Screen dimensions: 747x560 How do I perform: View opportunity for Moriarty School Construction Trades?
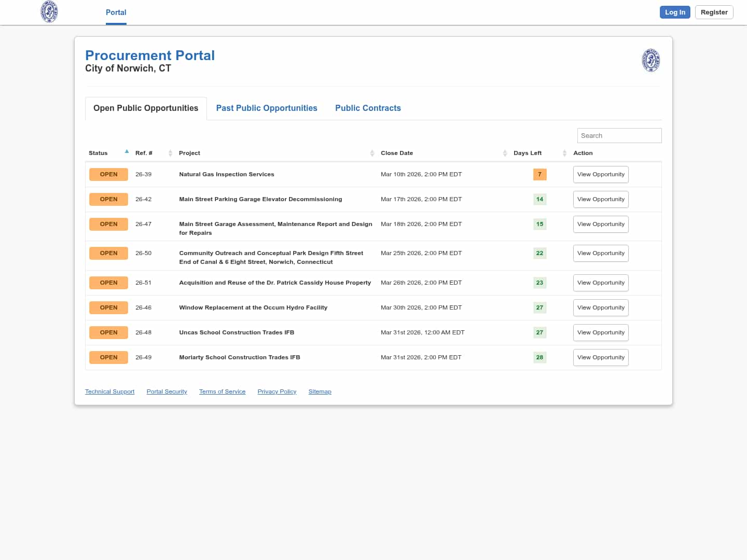[x=601, y=357]
